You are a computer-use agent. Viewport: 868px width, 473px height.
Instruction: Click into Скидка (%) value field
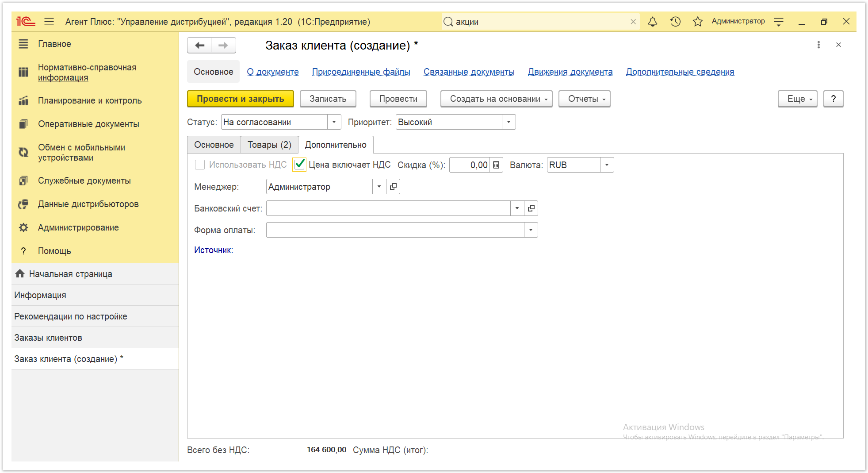pos(470,165)
